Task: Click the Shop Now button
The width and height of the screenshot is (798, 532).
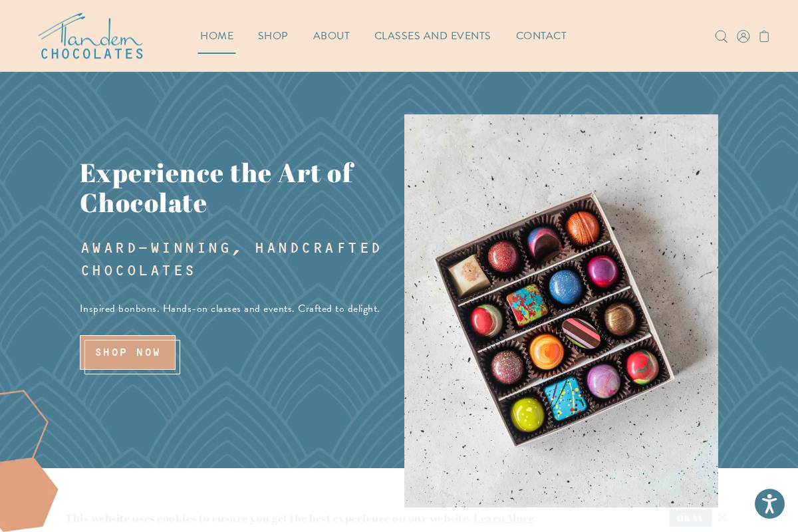Action: coord(128,353)
